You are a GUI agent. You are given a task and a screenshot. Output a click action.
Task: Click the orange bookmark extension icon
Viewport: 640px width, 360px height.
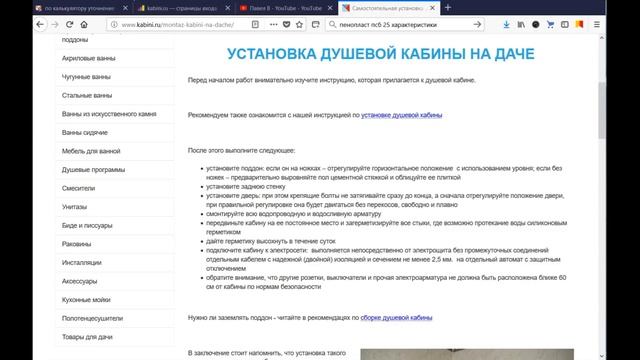pos(579,24)
